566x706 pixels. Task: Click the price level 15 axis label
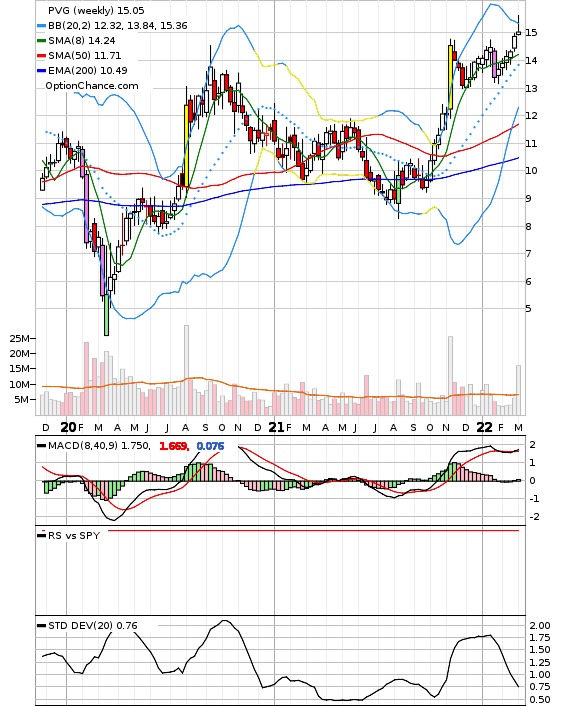pyautogui.click(x=531, y=32)
